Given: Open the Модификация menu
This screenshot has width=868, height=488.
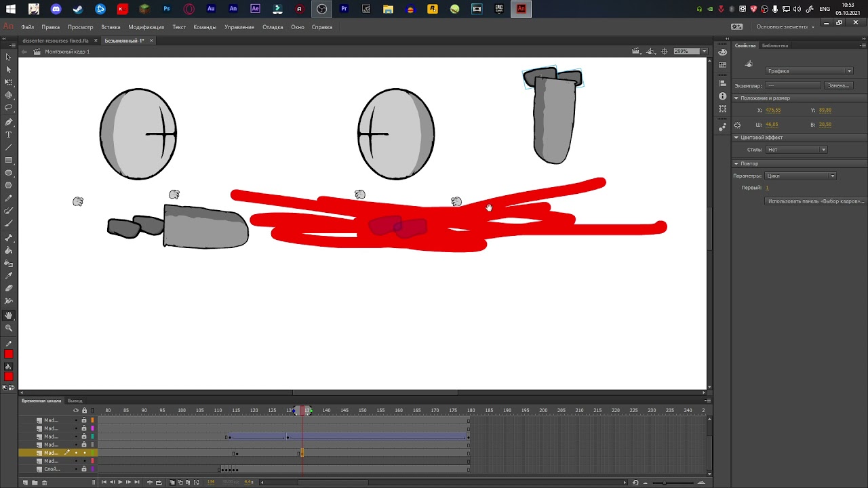Looking at the screenshot, I should click(x=146, y=27).
